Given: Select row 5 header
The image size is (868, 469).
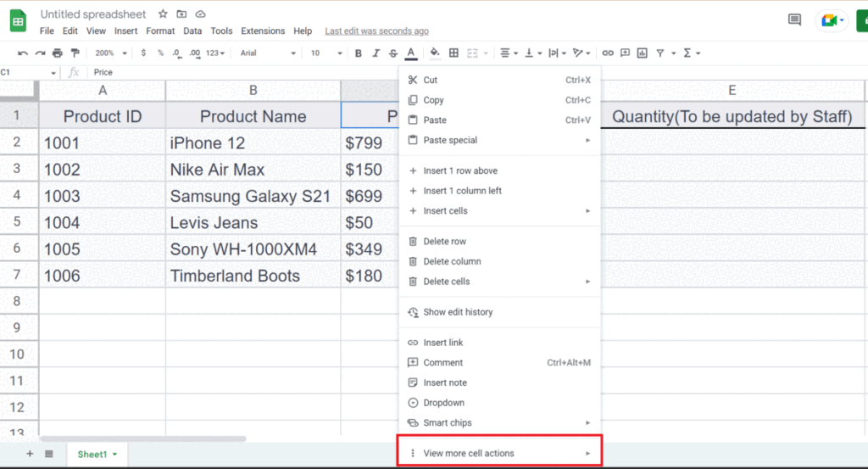Looking at the screenshot, I should click(17, 222).
